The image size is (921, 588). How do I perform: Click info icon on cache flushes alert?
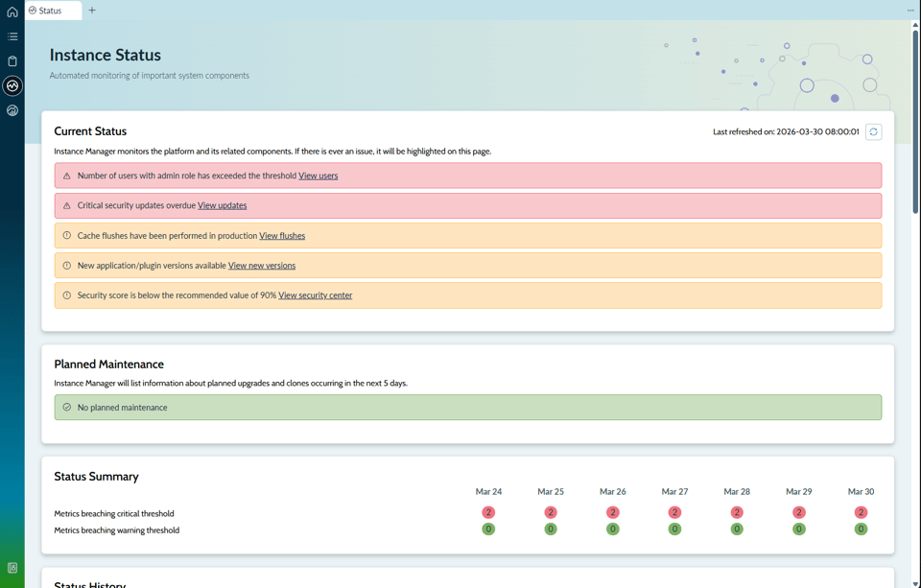pyautogui.click(x=66, y=236)
